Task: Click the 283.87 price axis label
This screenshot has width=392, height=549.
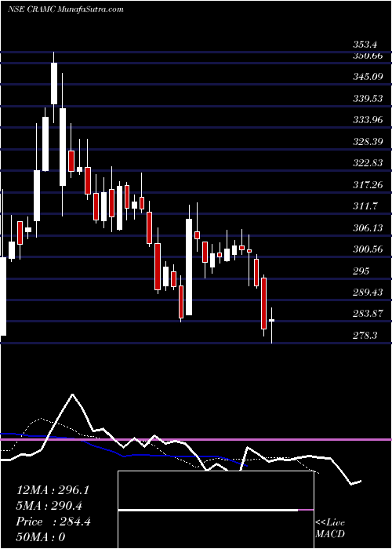Action: pyautogui.click(x=368, y=314)
